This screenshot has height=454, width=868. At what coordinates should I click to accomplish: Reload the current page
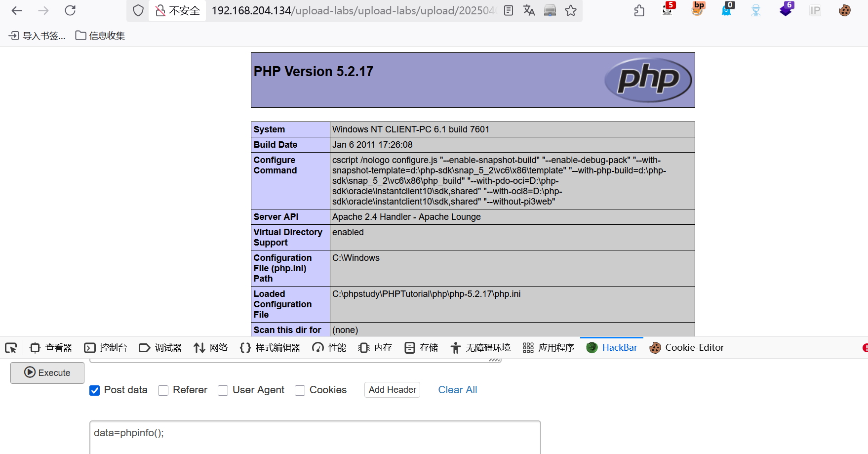tap(70, 10)
